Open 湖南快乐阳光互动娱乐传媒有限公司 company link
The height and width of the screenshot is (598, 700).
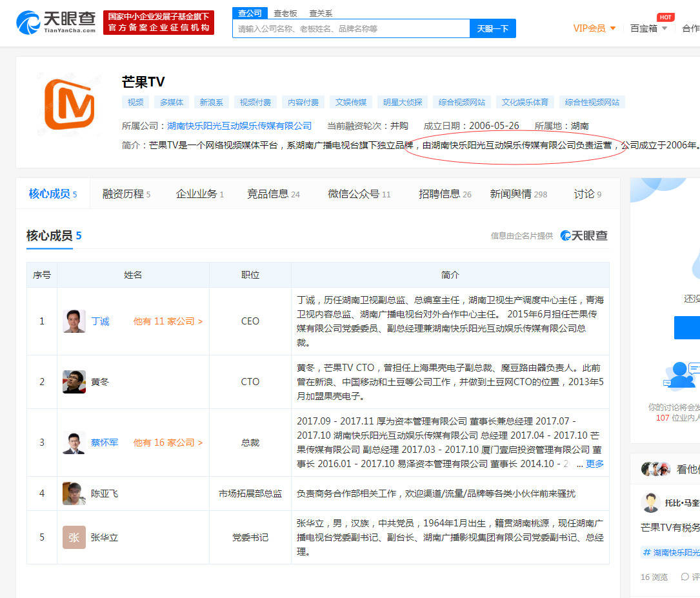(239, 126)
